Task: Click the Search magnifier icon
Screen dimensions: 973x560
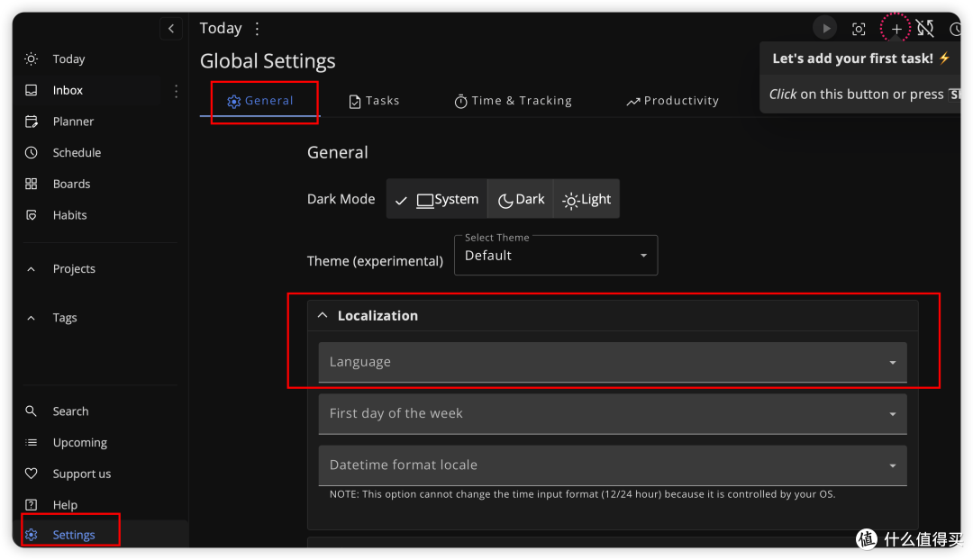Action: (x=31, y=411)
